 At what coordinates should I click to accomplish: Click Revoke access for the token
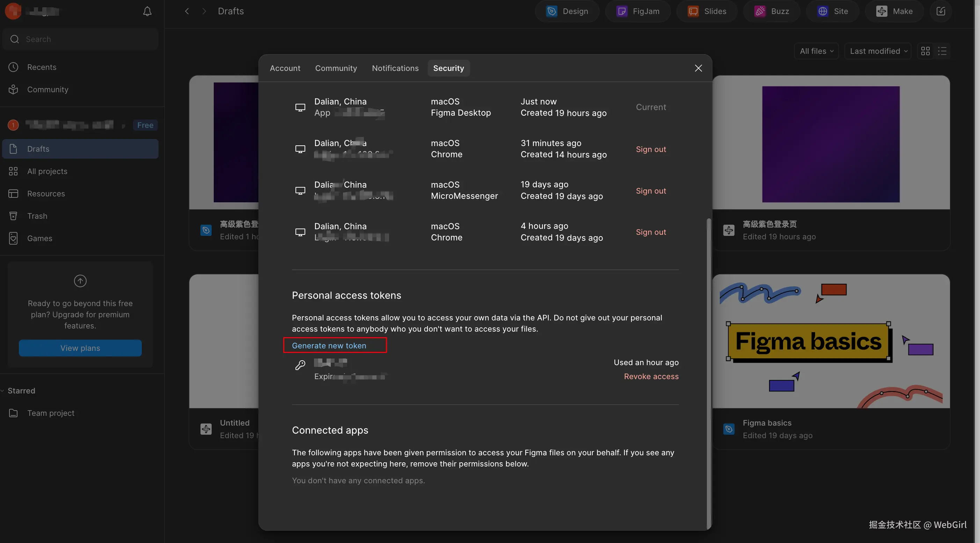(651, 376)
